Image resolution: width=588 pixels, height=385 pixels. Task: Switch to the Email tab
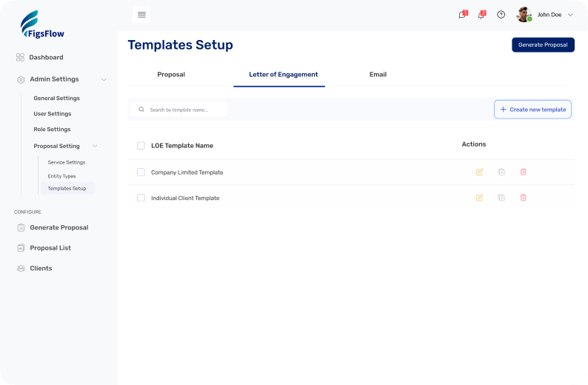378,75
